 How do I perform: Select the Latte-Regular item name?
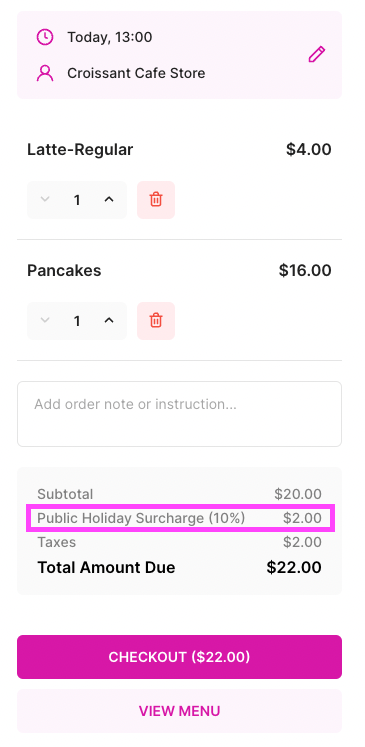80,150
